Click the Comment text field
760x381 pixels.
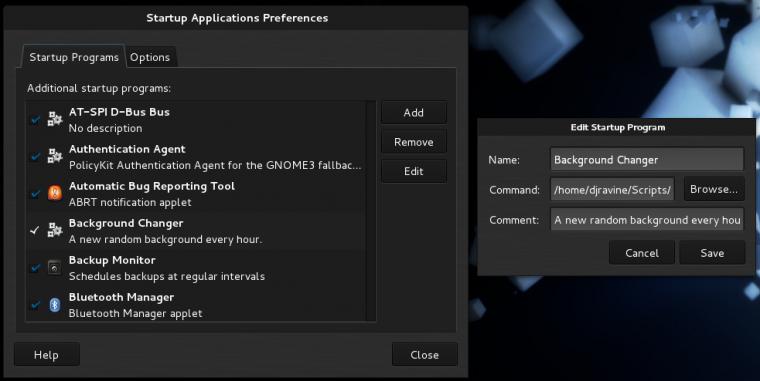pyautogui.click(x=647, y=220)
